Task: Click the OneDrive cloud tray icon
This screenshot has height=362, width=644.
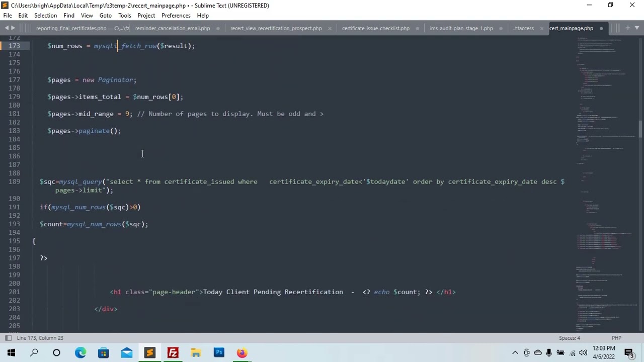Action: point(538,353)
